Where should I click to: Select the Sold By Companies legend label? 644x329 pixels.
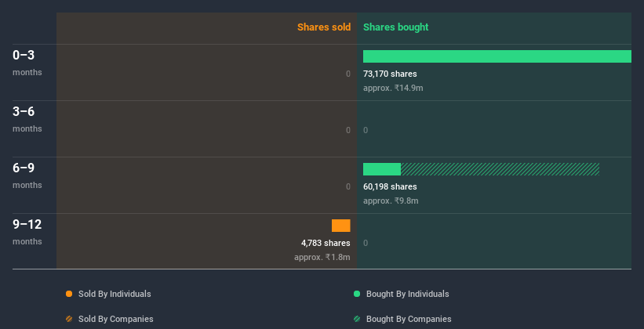[116, 319]
